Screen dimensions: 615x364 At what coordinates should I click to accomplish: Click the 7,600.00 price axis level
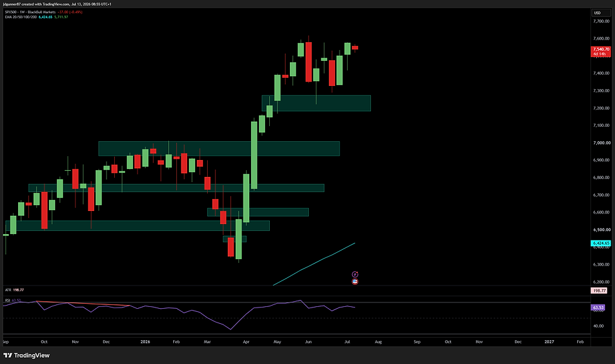point(601,38)
